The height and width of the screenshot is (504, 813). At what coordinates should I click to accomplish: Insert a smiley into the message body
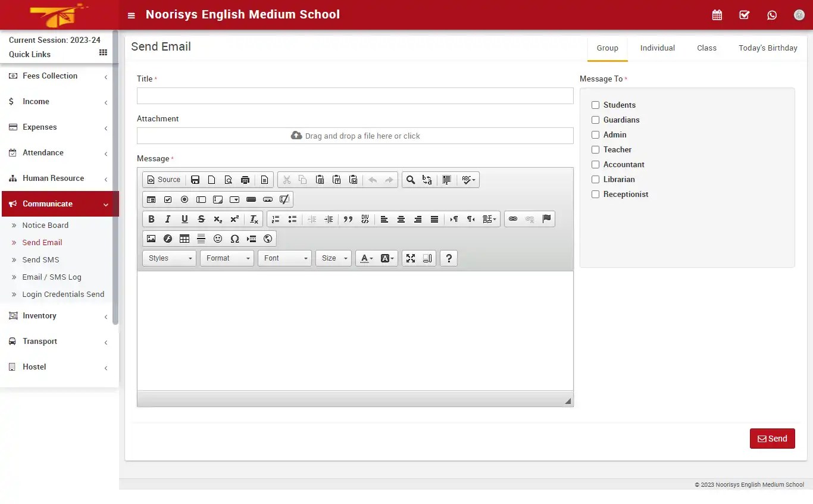pyautogui.click(x=217, y=239)
